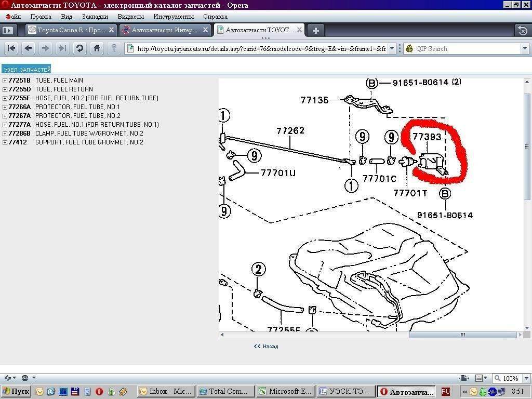The height and width of the screenshot is (399, 532).
Task: Expand the 77251B TUBE, FUEL MAIN item
Action: [x=5, y=81]
